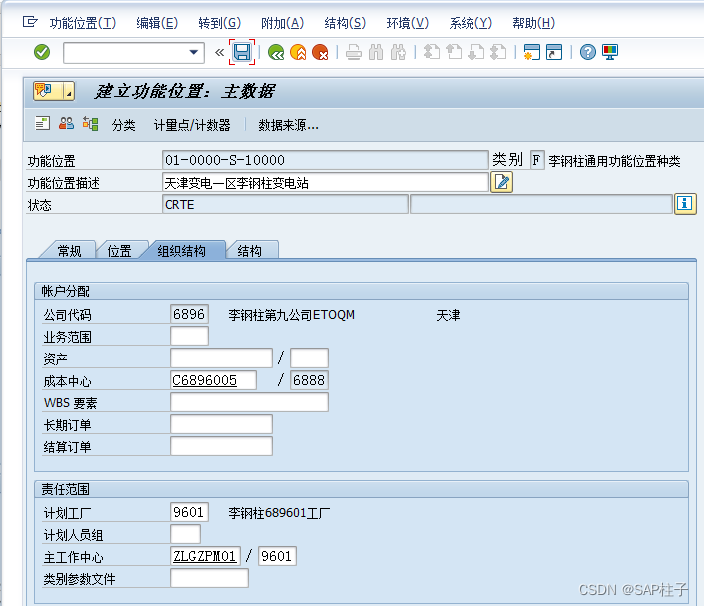This screenshot has width=704, height=606.
Task: Click the Create New Session icon
Action: click(532, 53)
